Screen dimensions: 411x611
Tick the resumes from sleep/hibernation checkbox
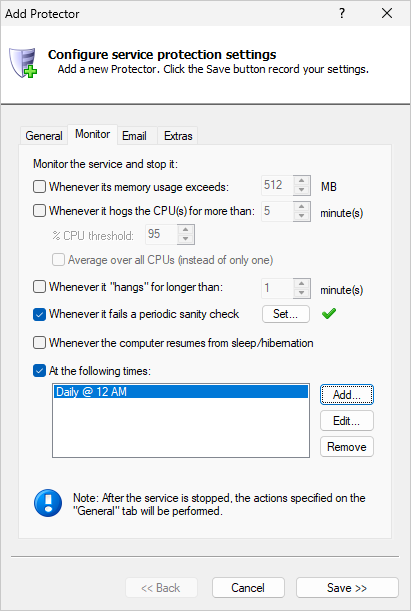coord(39,343)
